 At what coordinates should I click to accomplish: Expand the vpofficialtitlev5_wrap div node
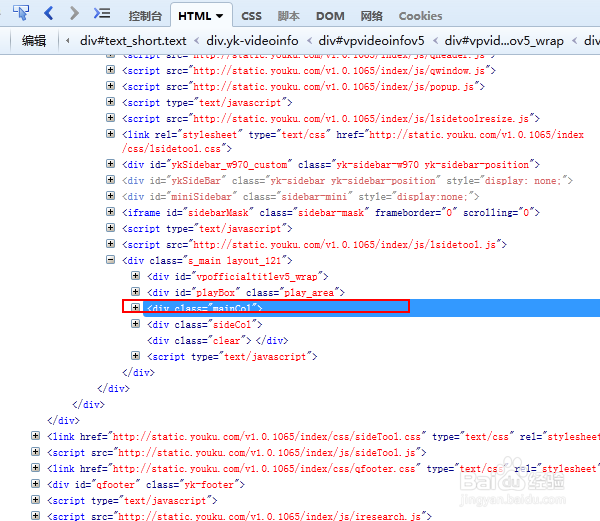coord(135,276)
